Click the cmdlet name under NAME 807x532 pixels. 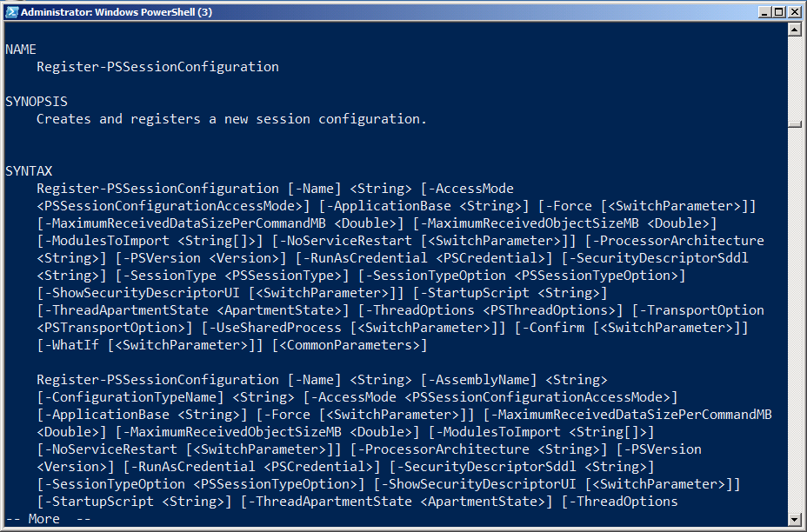157,67
